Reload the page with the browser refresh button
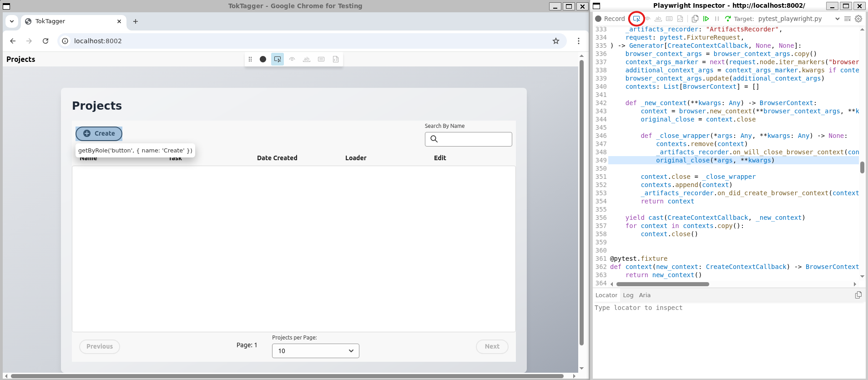 point(45,41)
